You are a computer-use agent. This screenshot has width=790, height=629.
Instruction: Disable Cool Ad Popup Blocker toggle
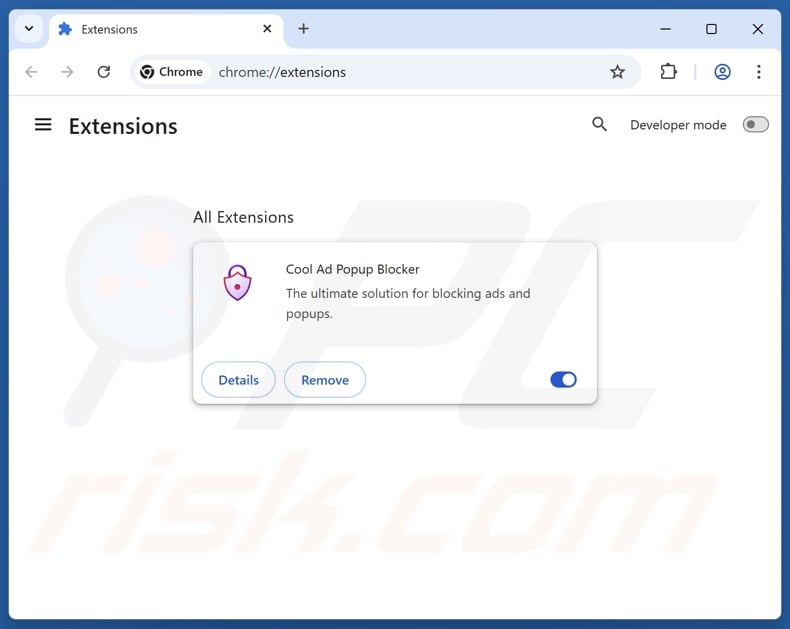563,380
